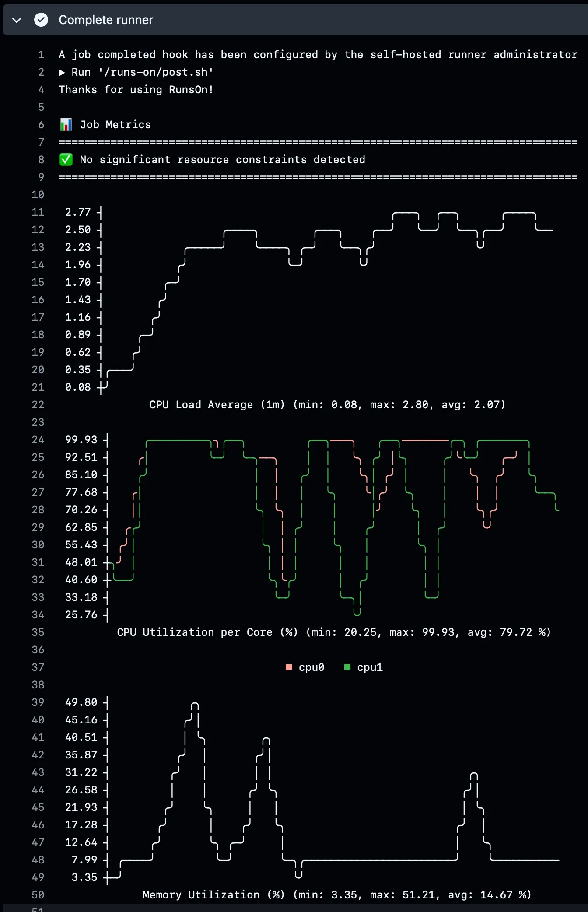This screenshot has width=588, height=912.
Task: Click line number 39
Action: pyautogui.click(x=38, y=702)
